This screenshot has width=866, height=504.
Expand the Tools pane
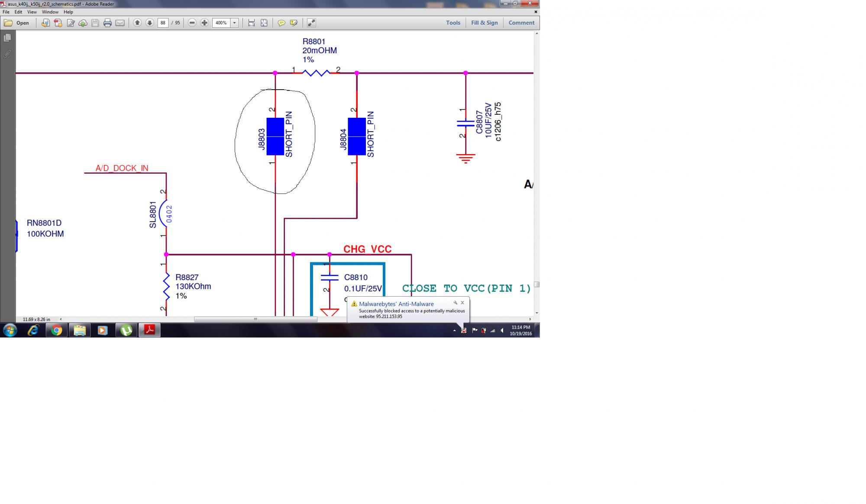453,23
